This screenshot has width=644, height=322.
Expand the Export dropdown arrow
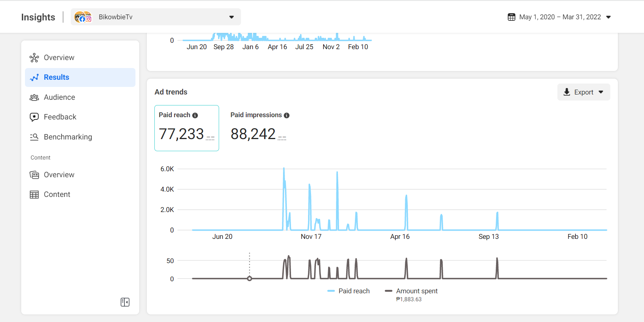[x=601, y=92]
